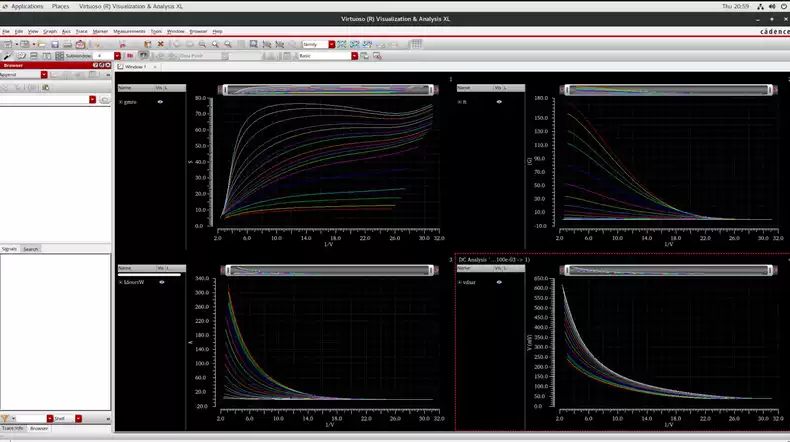
Task: Open the family dropdown in toolbar
Action: coord(332,44)
